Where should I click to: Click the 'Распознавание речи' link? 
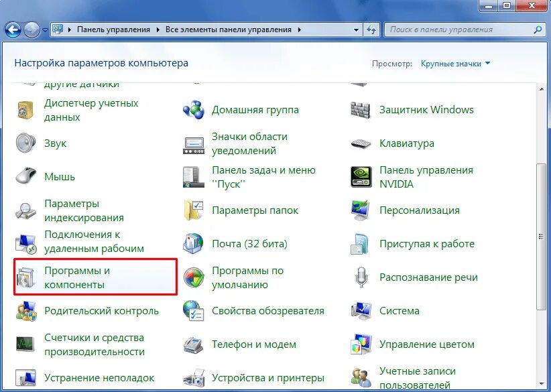point(429,277)
